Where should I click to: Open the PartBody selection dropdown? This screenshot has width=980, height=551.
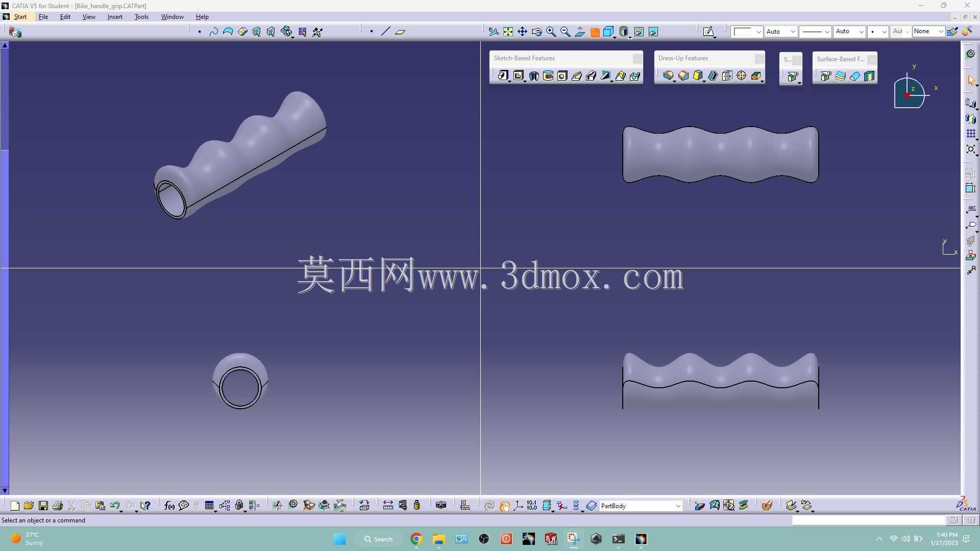(678, 506)
